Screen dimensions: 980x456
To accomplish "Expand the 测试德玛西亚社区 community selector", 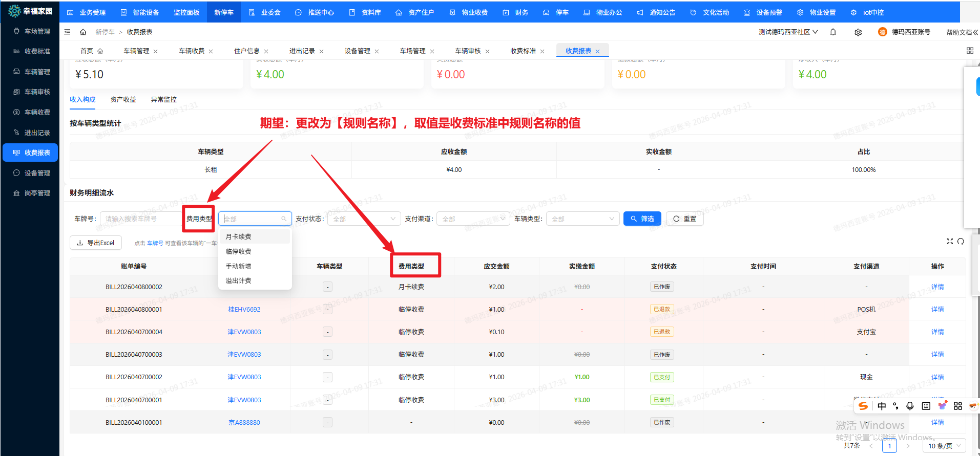I will click(x=788, y=32).
